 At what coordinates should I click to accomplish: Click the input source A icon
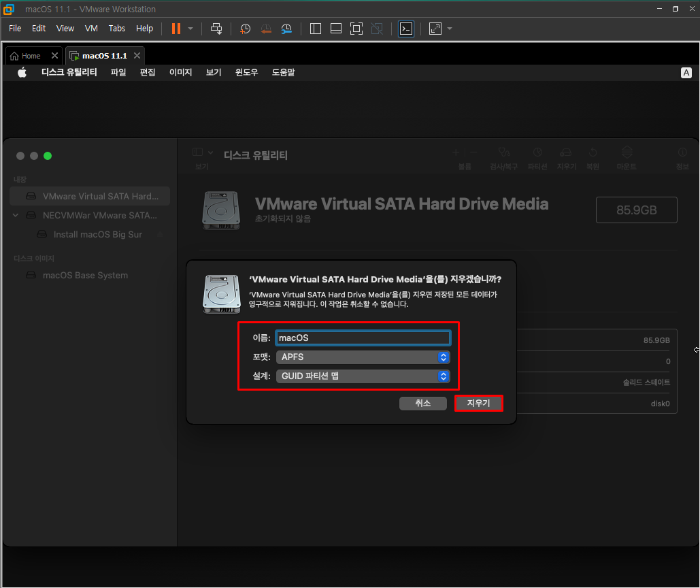click(x=686, y=73)
